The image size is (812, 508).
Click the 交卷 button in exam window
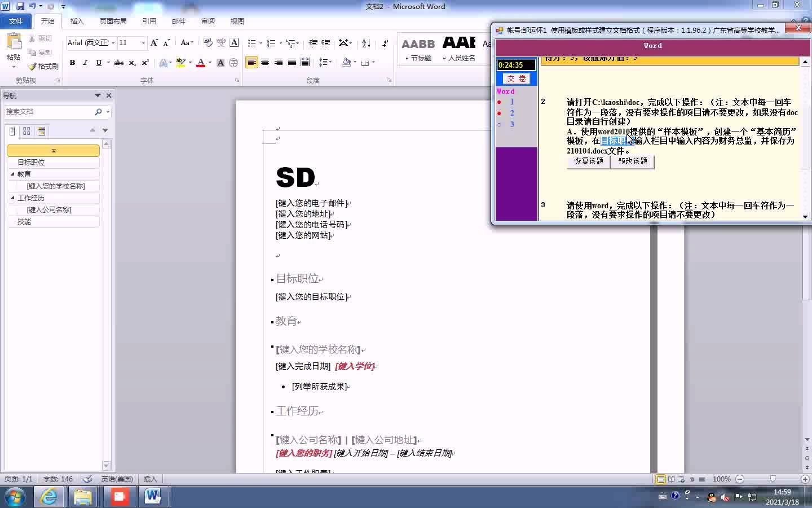[x=517, y=78]
